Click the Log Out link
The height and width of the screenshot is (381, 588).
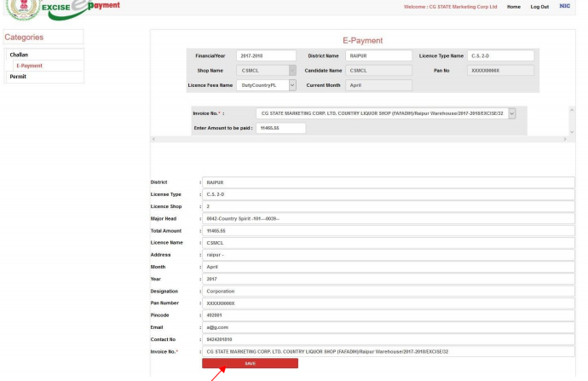tap(539, 7)
